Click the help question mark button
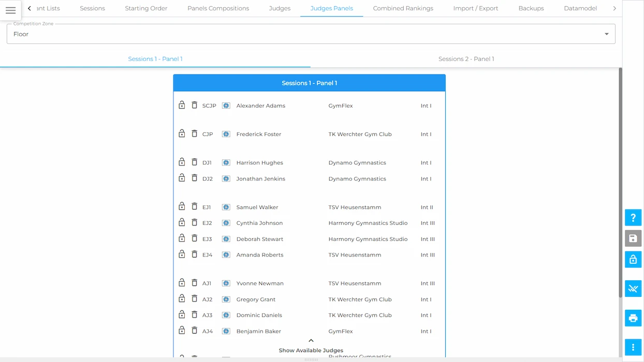This screenshot has width=644, height=362. (x=633, y=218)
